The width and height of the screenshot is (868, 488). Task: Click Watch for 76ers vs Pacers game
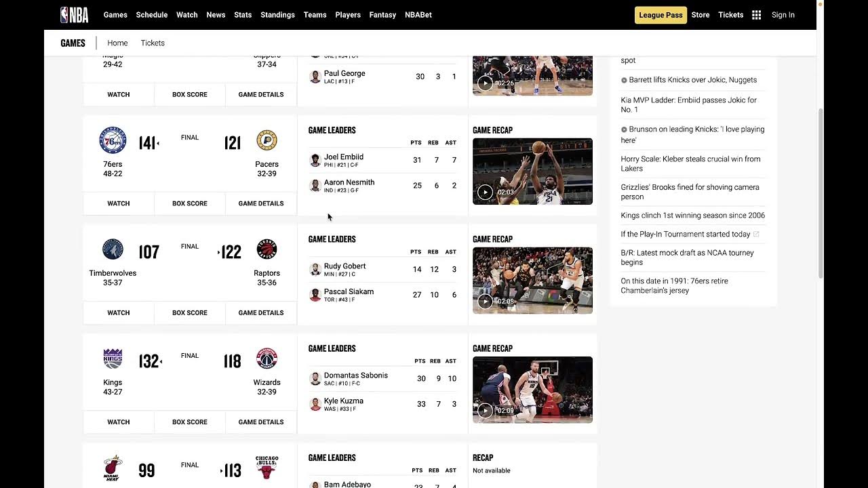pyautogui.click(x=119, y=203)
